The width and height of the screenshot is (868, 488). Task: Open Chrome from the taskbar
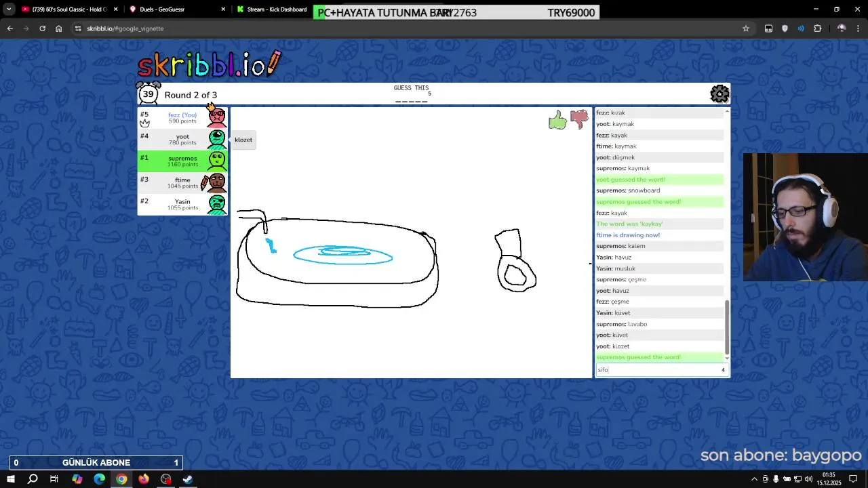pyautogui.click(x=121, y=479)
